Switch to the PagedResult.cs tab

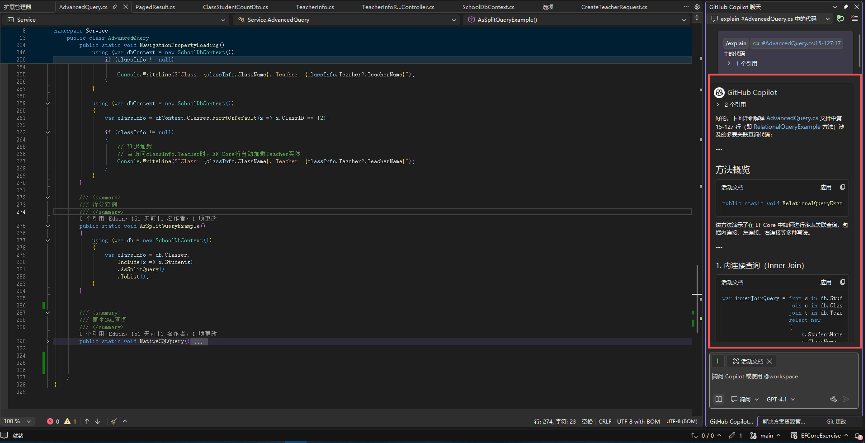(155, 7)
